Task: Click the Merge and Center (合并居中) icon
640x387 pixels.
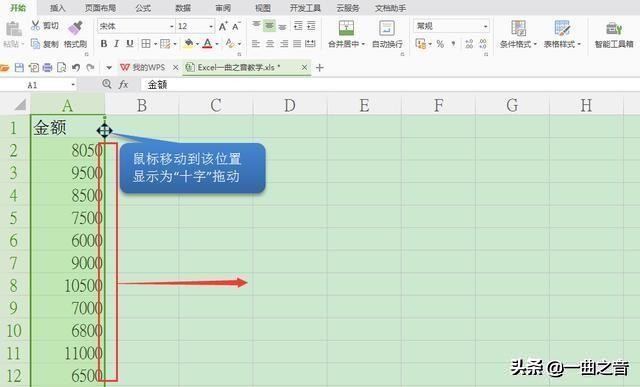Action: pos(346,28)
